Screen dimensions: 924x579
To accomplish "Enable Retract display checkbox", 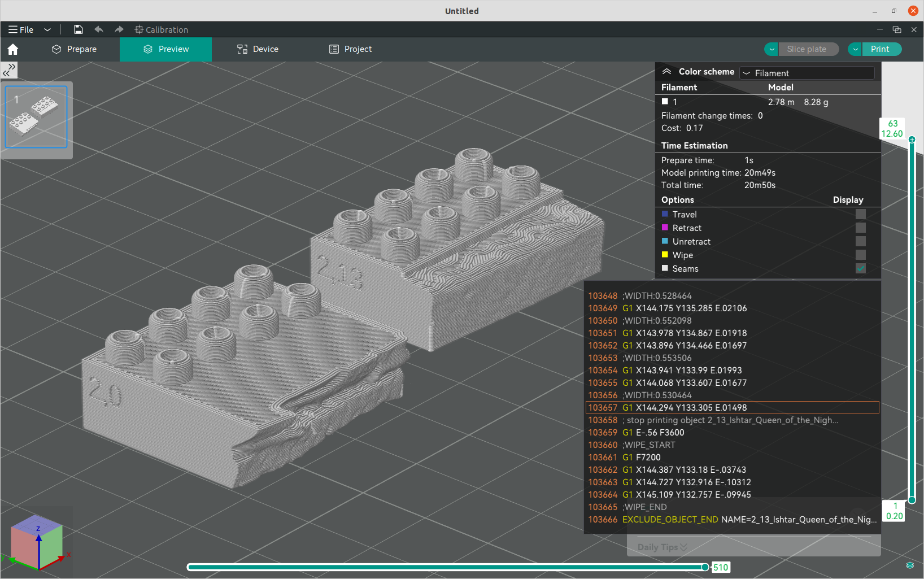I will [860, 228].
